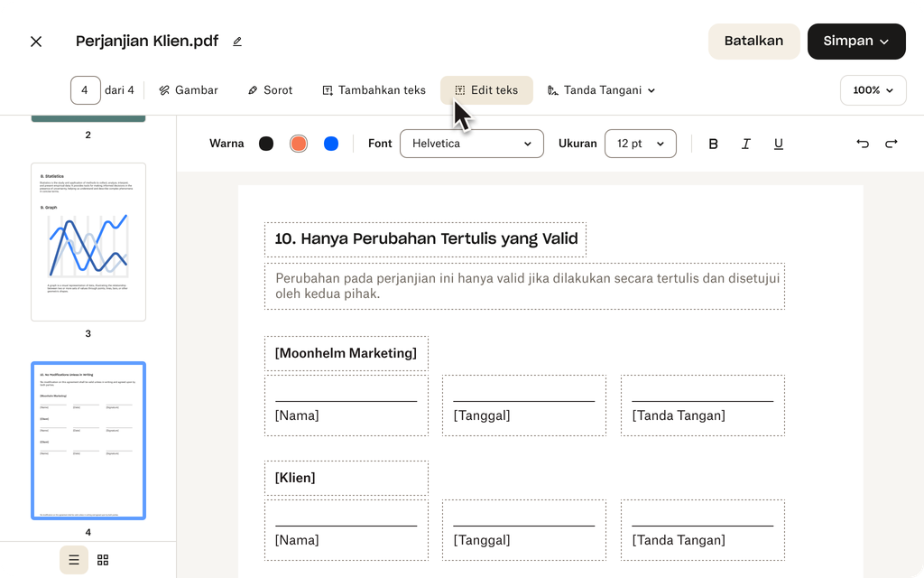Open the Tanda Tangani menu
Viewport: 924px width, 578px height.
tap(601, 89)
